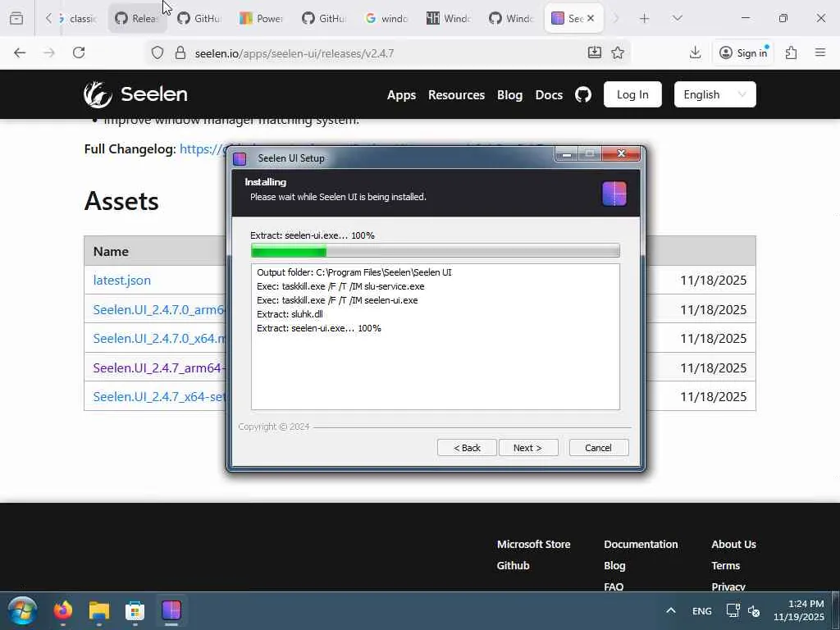Click the browser forward arrow
Viewport: 840px width, 630px height.
[x=49, y=52]
